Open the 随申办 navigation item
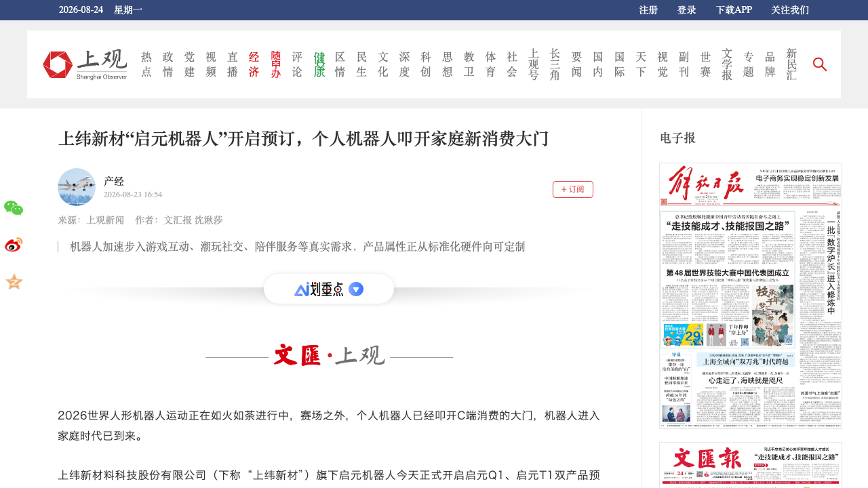This screenshot has width=868, height=488. pos(276,64)
